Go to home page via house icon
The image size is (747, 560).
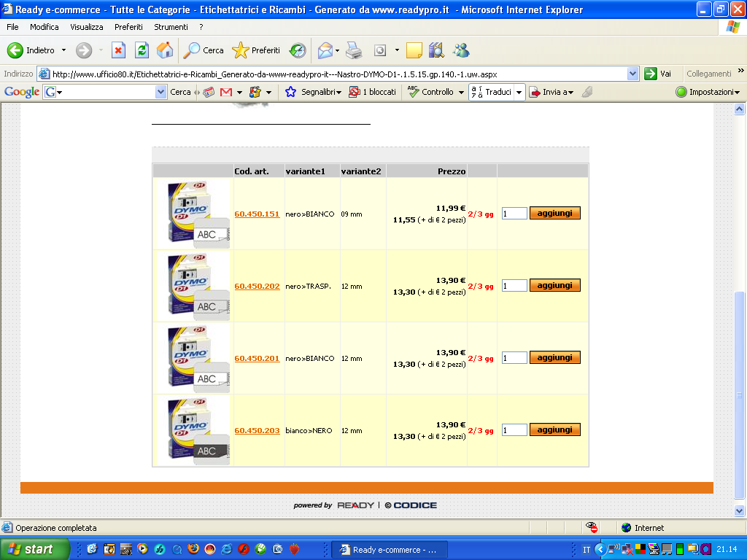click(165, 50)
